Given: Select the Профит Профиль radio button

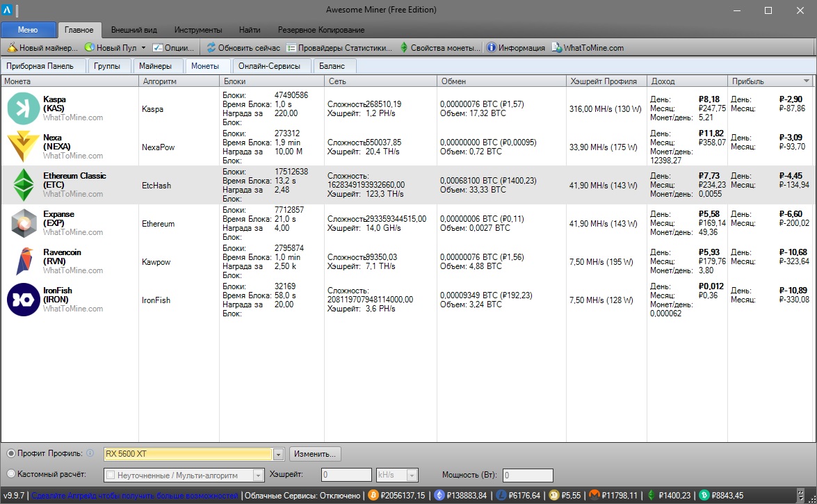Looking at the screenshot, I should click(11, 453).
